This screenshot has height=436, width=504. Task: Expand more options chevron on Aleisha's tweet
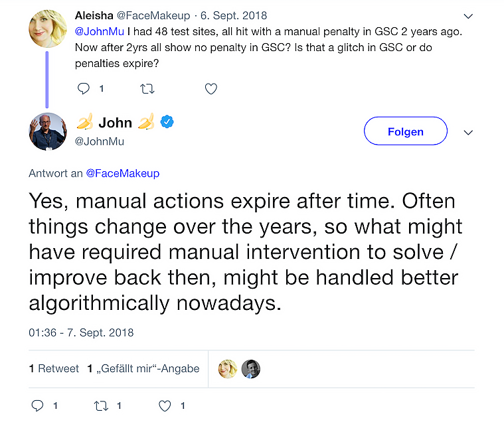468,16
